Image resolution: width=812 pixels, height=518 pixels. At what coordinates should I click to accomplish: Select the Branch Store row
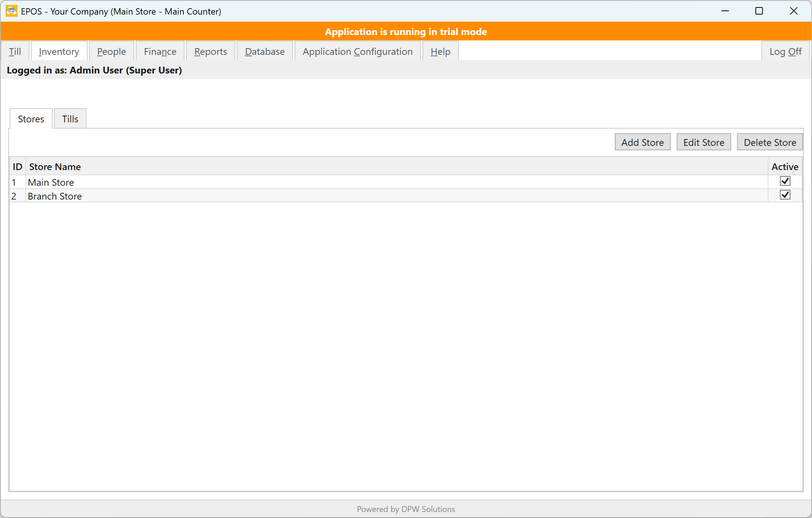point(406,196)
